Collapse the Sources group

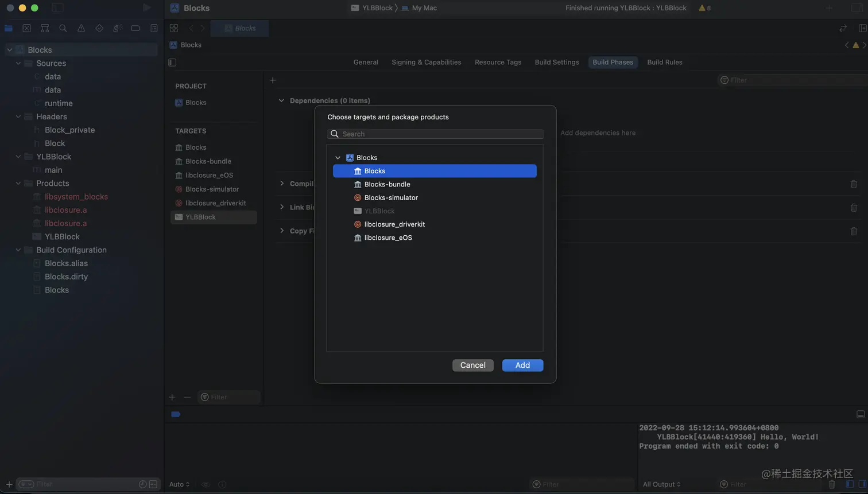pos(18,64)
